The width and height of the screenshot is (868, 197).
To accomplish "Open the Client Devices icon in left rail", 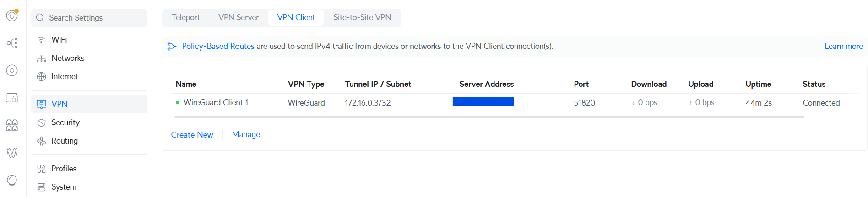I will [12, 98].
